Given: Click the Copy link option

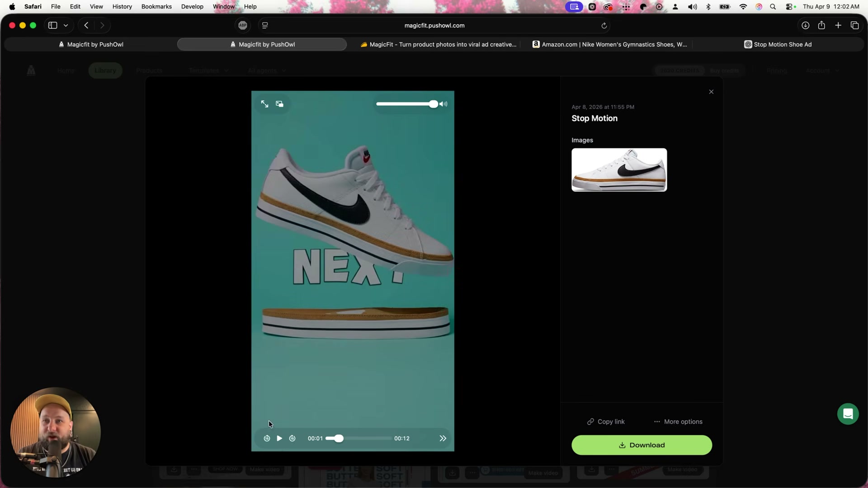Looking at the screenshot, I should (605, 421).
